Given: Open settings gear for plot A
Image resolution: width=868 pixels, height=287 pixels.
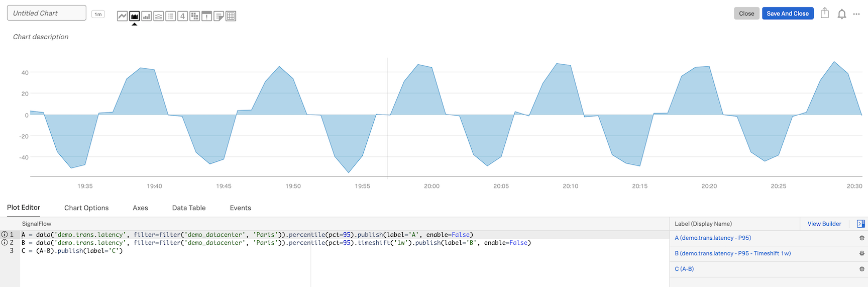Looking at the screenshot, I should (861, 238).
